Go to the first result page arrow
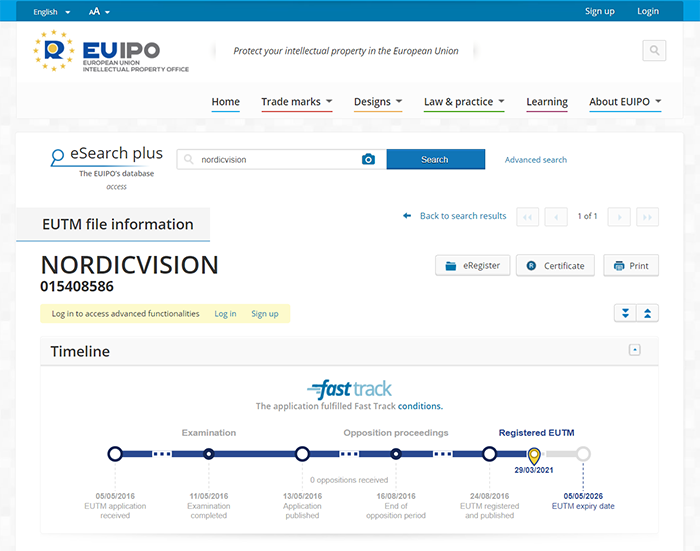Image resolution: width=700 pixels, height=551 pixels. point(527,217)
